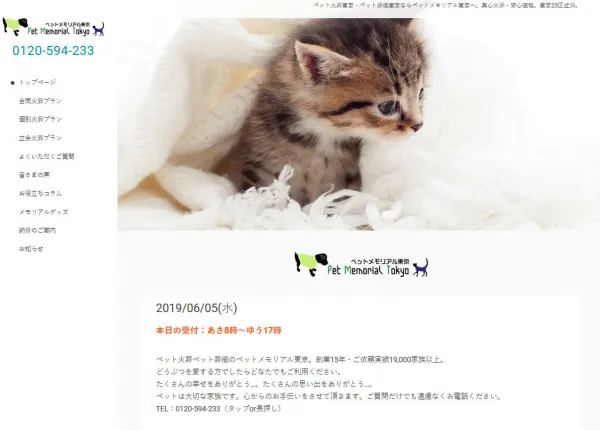This screenshot has width=600, height=430.
Task: Click the kitten hero image
Action: 359,124
